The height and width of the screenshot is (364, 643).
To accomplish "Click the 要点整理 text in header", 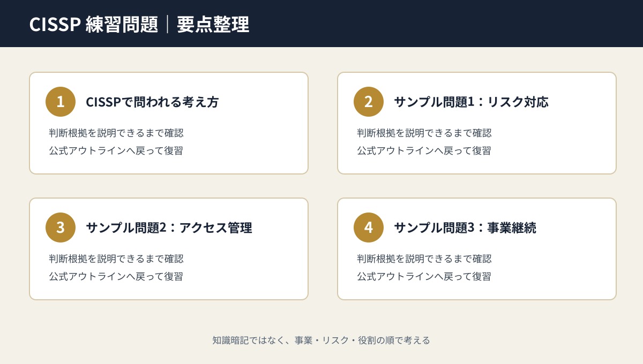I will [213, 25].
